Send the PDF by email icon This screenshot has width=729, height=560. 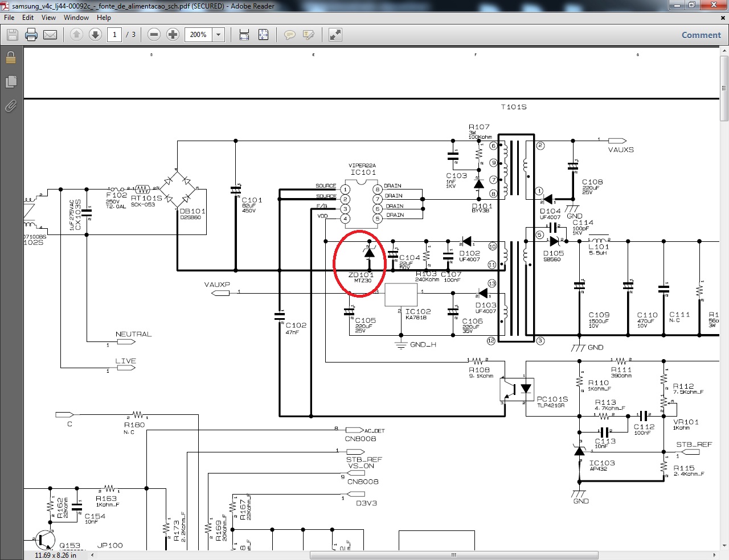pyautogui.click(x=50, y=35)
